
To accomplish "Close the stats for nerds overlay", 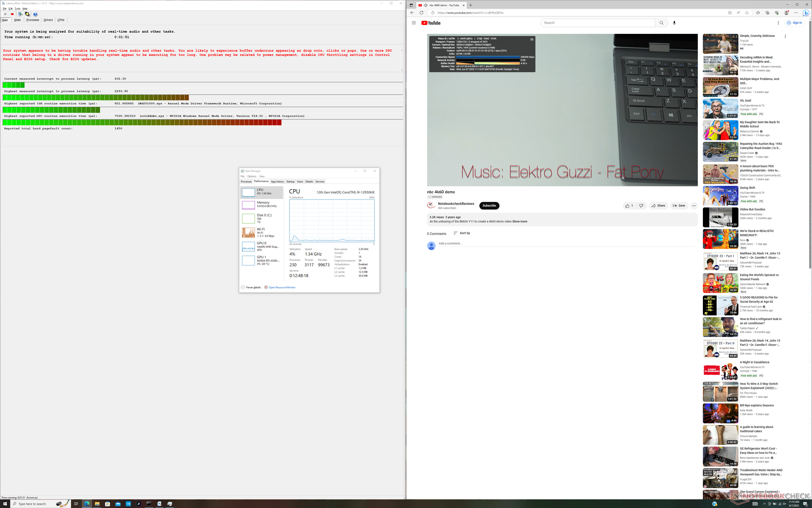I will coord(532,39).
